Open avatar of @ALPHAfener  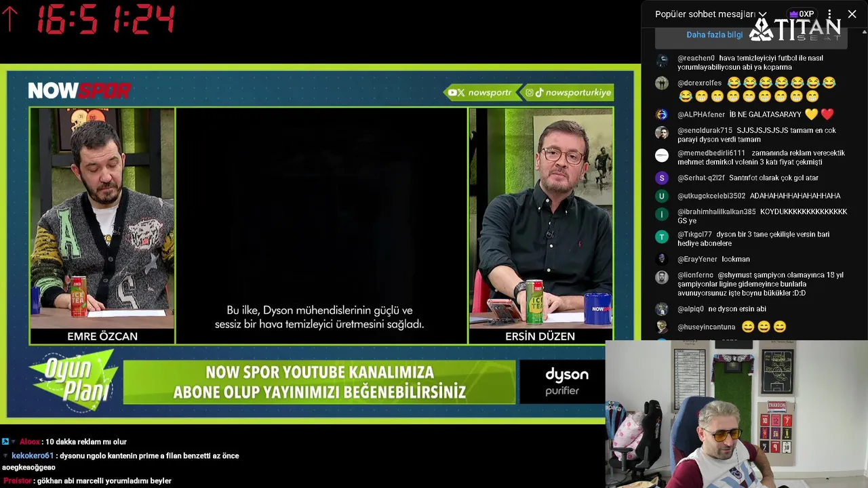point(662,115)
